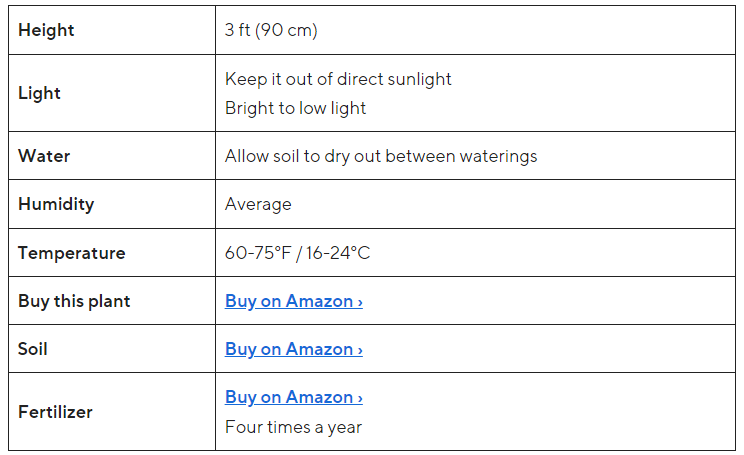This screenshot has height=455, width=744.
Task: Select the Light row label
Action: point(39,93)
